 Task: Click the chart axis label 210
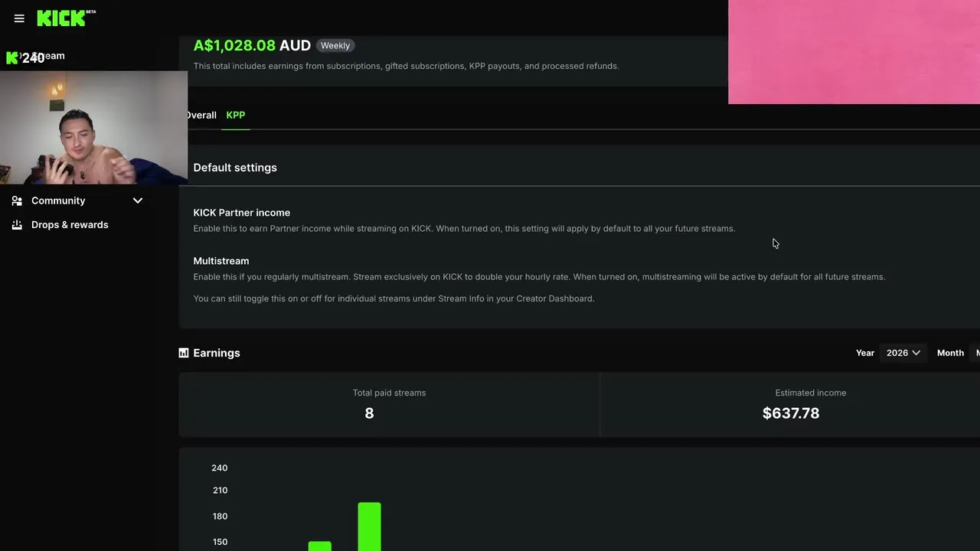tap(220, 491)
